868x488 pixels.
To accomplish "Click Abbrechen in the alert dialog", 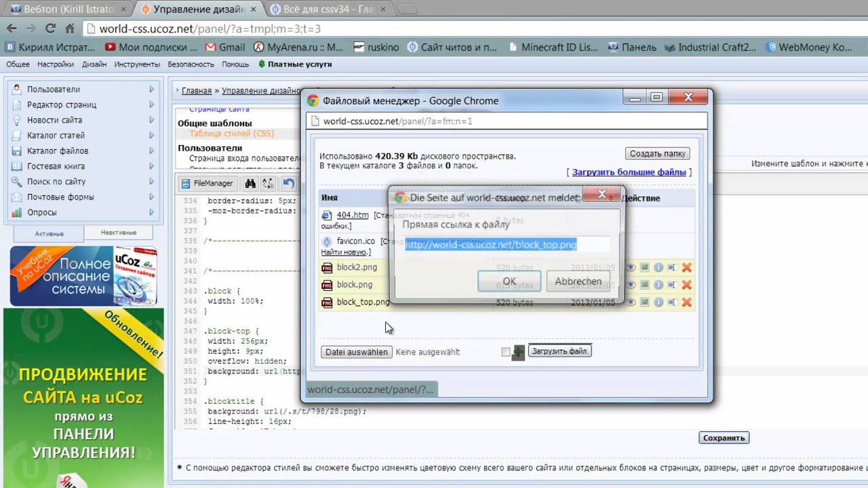I will [578, 281].
